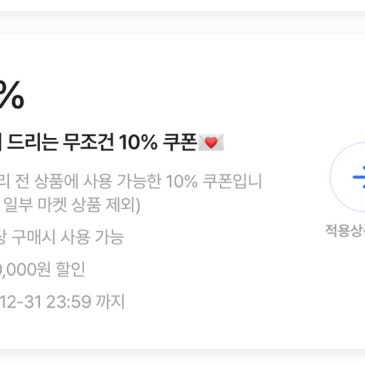Click the gray separator bar below the card

pyautogui.click(x=182, y=357)
